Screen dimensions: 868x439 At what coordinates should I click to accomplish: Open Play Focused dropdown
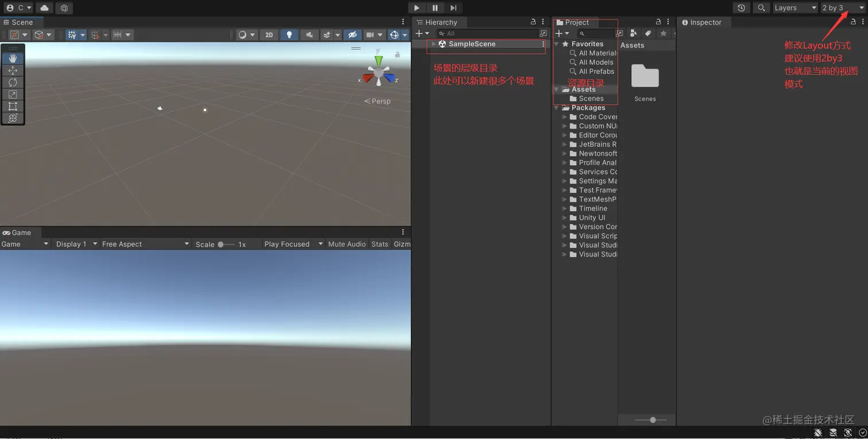[293, 244]
